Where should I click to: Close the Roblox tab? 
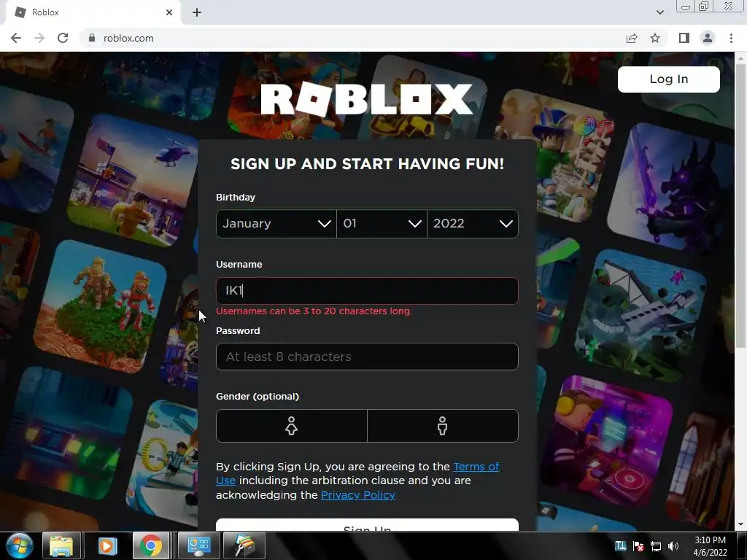click(169, 12)
